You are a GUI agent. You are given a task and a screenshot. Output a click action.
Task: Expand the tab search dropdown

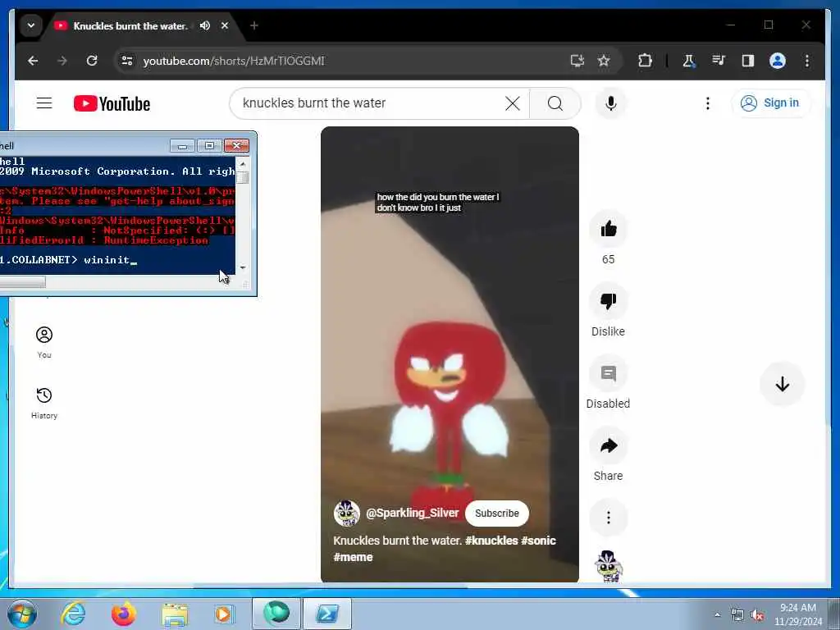31,25
